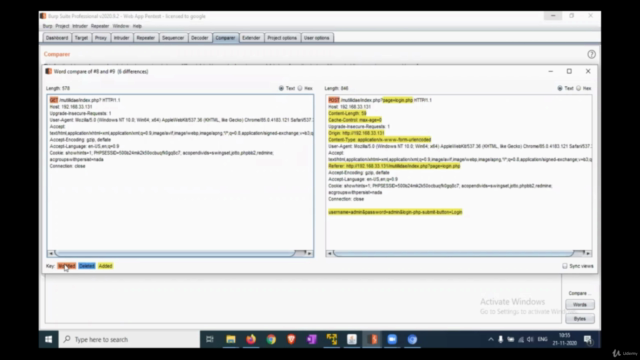Open the Window menu
This screenshot has height=360, width=640.
[x=120, y=26]
